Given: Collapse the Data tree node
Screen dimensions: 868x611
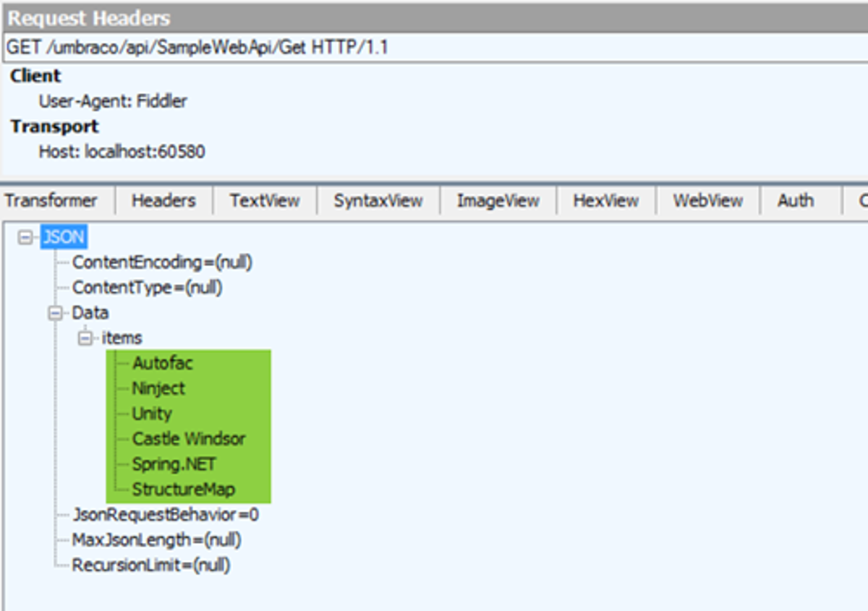Looking at the screenshot, I should pos(56,313).
